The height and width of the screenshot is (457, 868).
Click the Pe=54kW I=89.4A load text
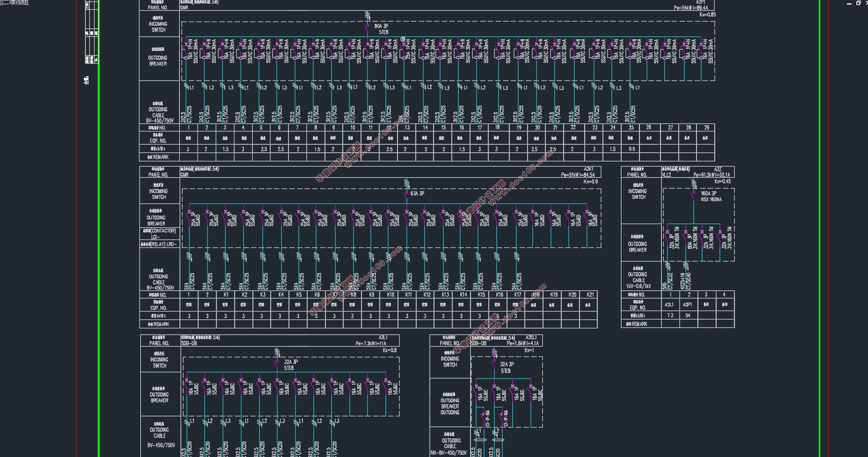point(691,8)
